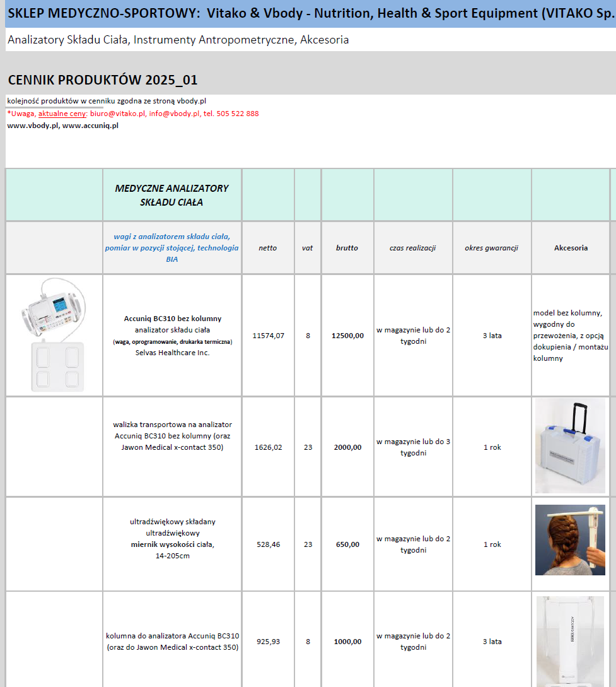Select the SKLEP MEDYCZNO-SPORTOWY title header

pos(311,13)
